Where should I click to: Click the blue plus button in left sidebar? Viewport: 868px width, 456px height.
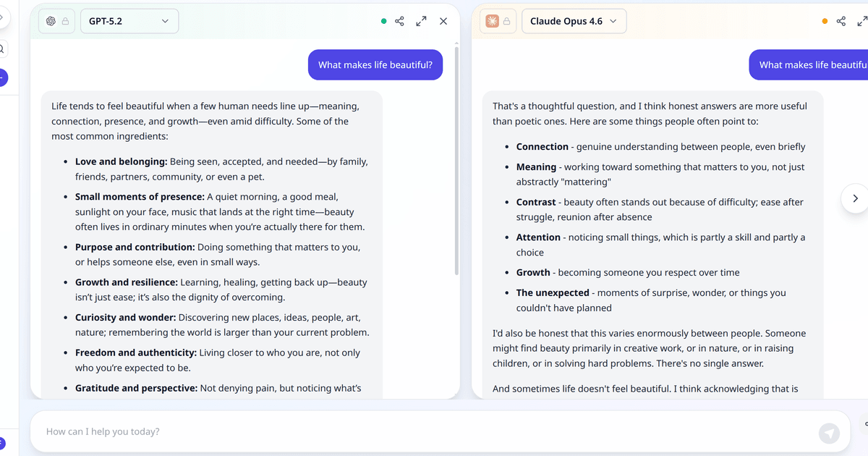(x=2, y=77)
